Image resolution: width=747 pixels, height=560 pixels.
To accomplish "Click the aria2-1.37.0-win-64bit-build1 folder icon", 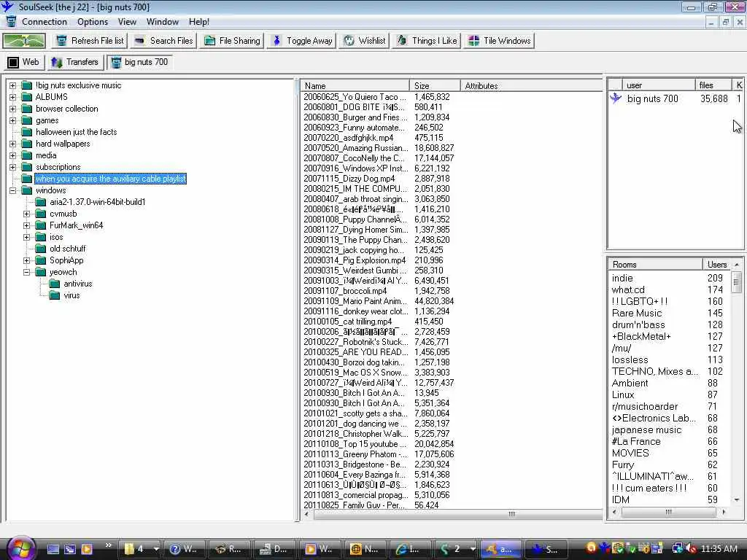I will point(41,202).
